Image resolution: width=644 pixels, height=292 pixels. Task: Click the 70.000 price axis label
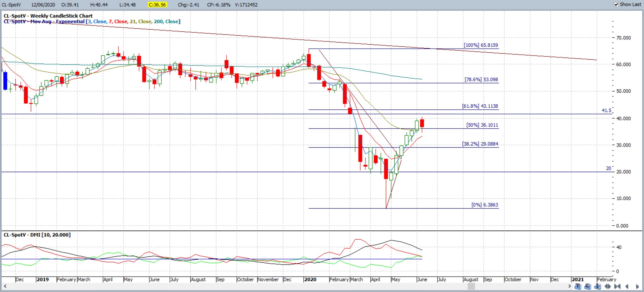click(623, 38)
